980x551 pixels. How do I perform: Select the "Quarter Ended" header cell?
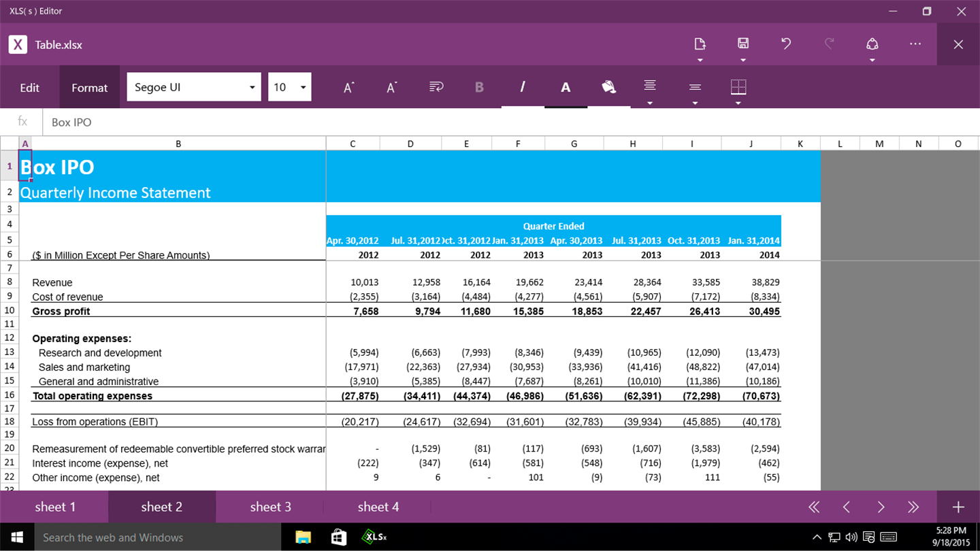point(553,226)
